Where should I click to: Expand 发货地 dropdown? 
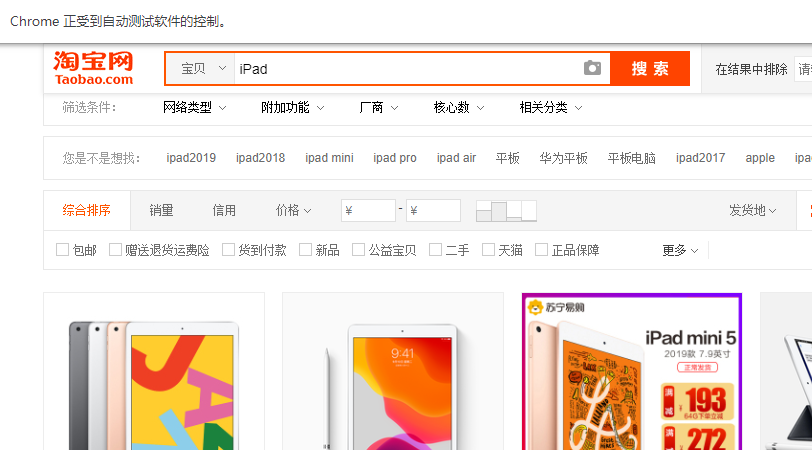tap(752, 210)
